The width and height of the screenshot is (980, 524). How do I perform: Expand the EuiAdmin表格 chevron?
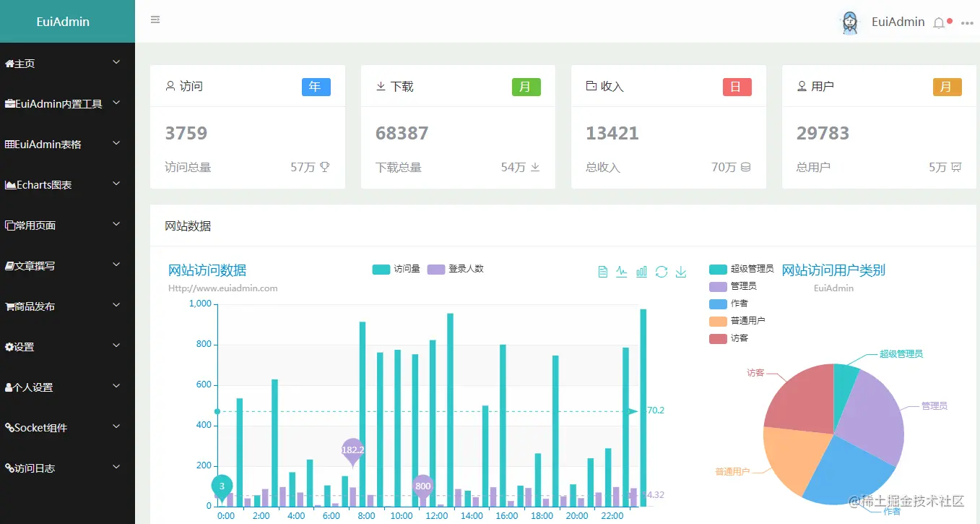(116, 144)
